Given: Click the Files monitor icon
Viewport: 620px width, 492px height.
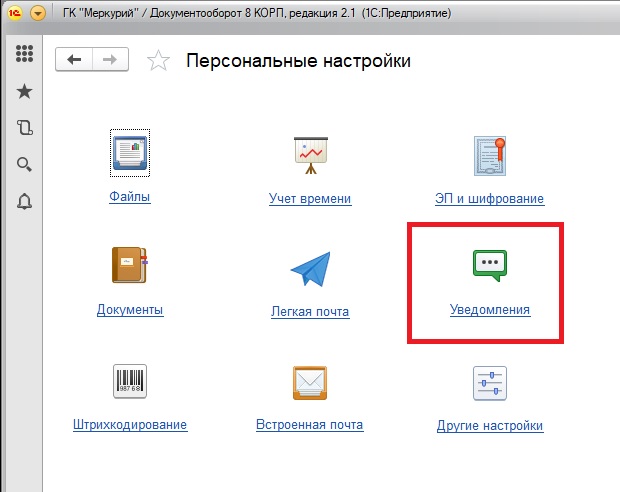Looking at the screenshot, I should 129,155.
